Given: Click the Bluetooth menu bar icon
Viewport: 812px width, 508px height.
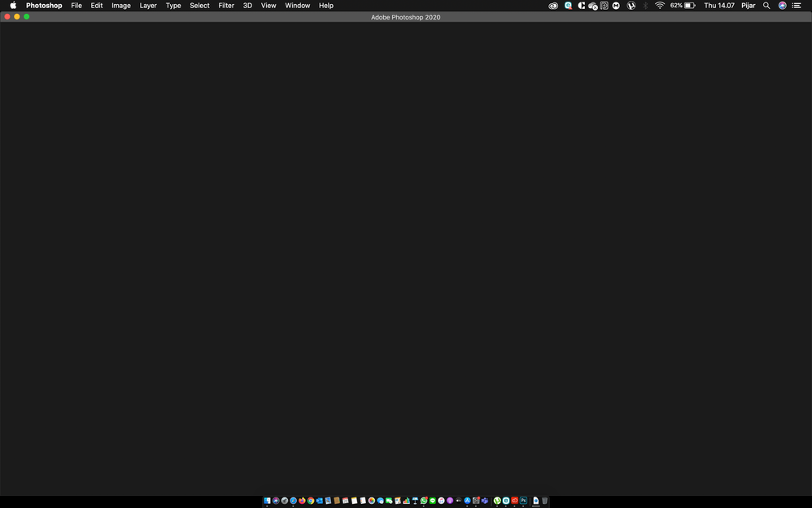Looking at the screenshot, I should (645, 6).
